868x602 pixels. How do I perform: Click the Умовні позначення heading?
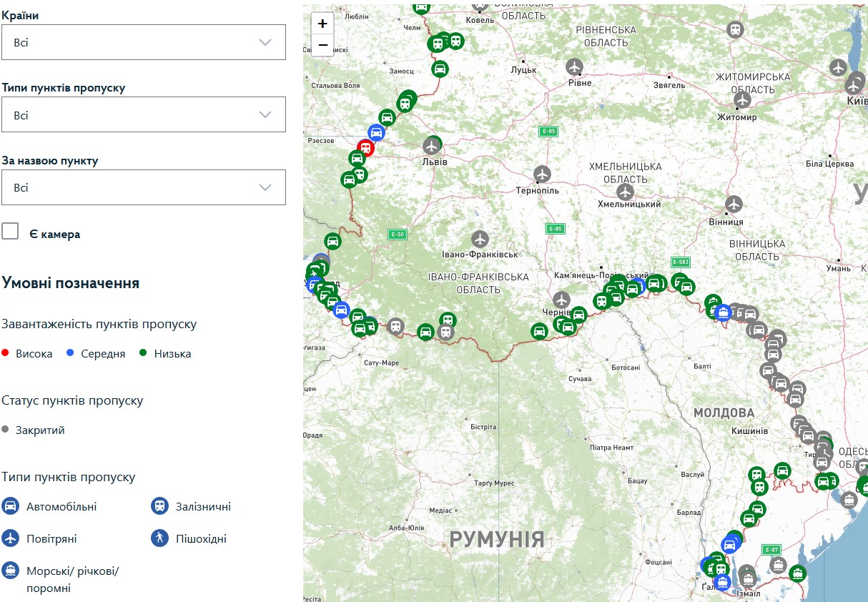click(x=71, y=282)
